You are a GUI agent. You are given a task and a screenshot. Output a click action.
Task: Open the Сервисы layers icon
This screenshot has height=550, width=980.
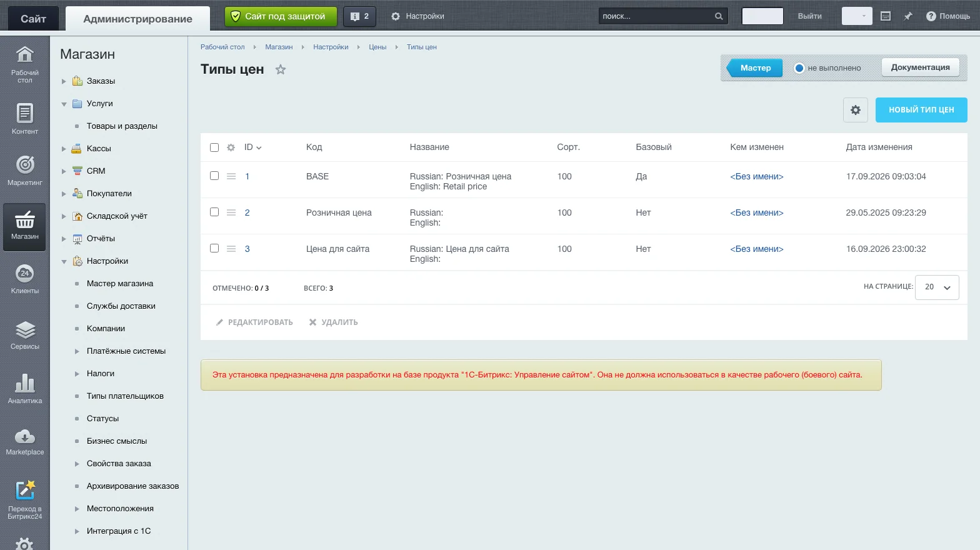point(25,329)
